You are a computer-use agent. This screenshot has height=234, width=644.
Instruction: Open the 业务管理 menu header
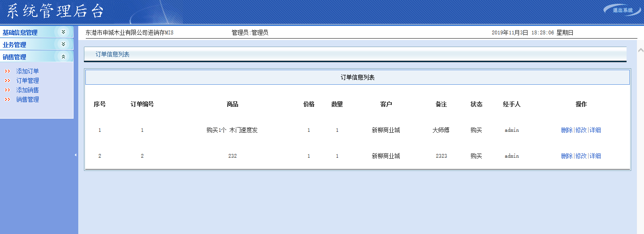(37, 45)
